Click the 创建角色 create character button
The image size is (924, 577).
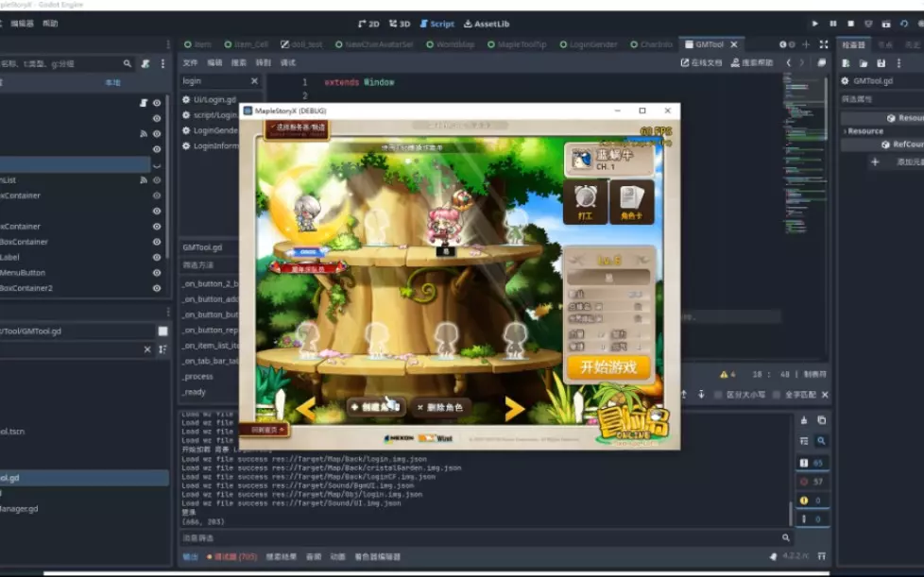click(x=375, y=407)
